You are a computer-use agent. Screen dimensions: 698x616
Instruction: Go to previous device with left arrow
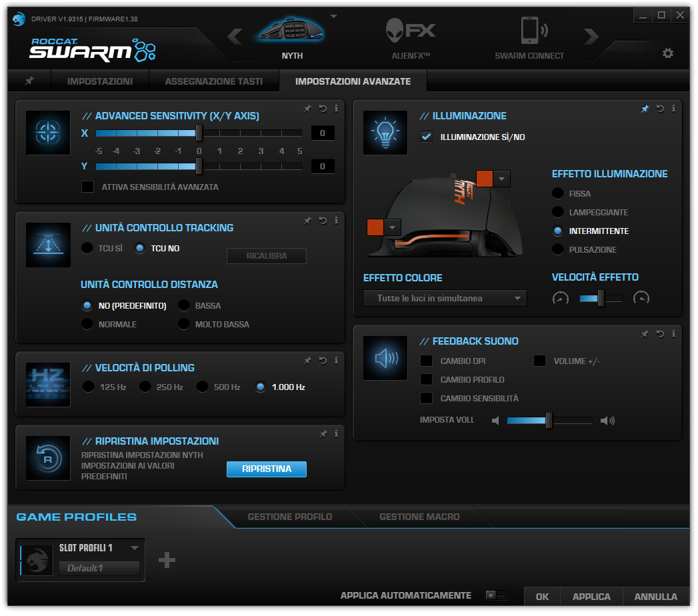[x=235, y=36]
